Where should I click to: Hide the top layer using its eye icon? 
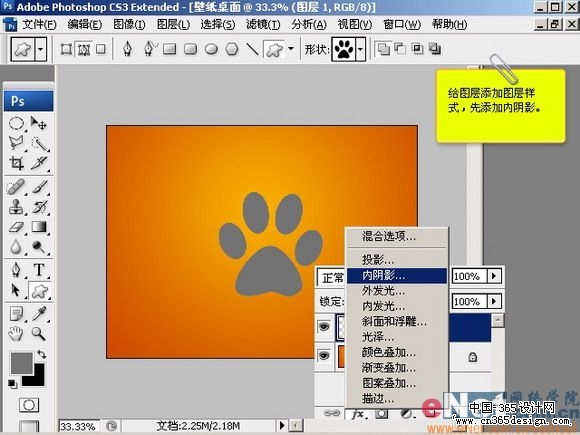(324, 326)
